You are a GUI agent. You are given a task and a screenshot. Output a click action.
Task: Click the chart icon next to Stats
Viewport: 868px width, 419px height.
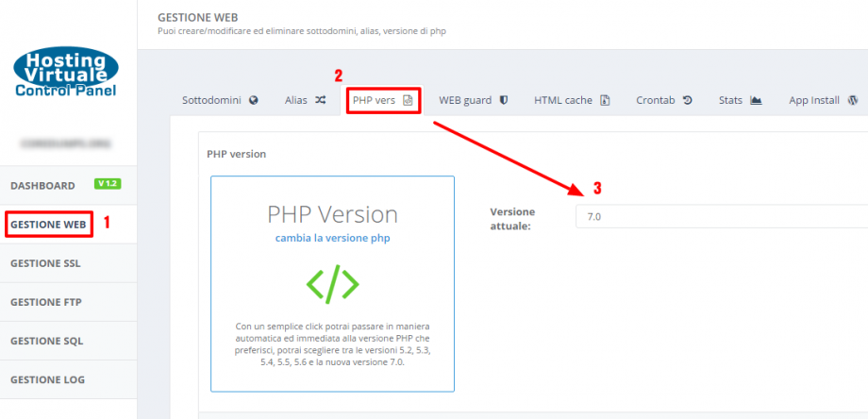pyautogui.click(x=755, y=100)
